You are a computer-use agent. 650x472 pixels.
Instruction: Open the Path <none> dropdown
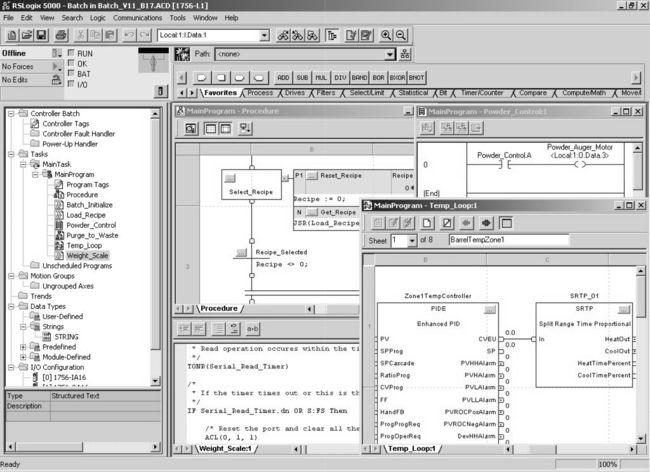pyautogui.click(x=390, y=54)
